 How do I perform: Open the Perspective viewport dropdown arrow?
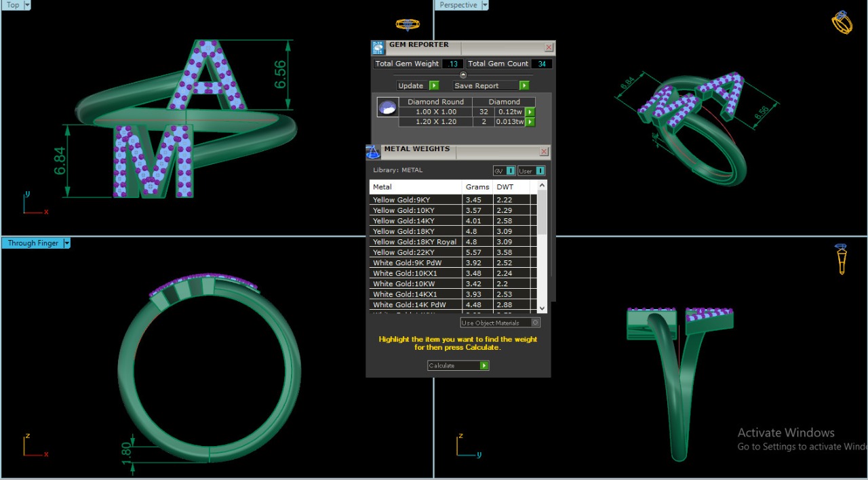click(485, 5)
